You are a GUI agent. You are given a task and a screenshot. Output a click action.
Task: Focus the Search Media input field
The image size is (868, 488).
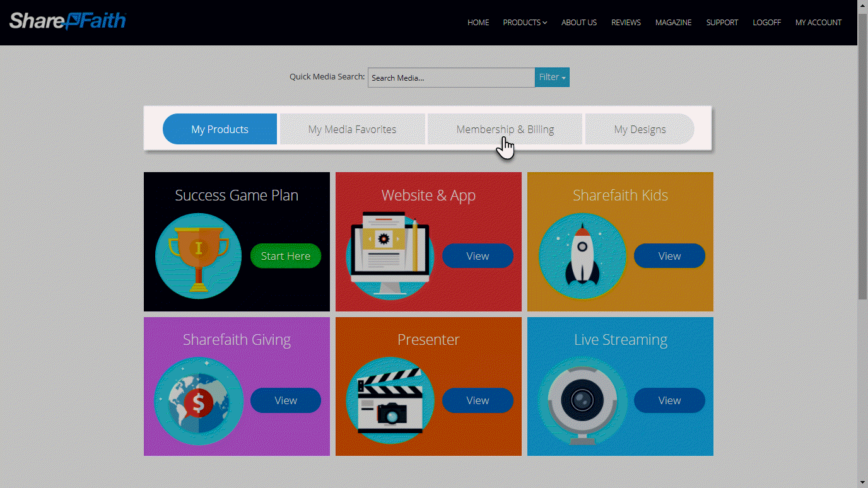[451, 78]
